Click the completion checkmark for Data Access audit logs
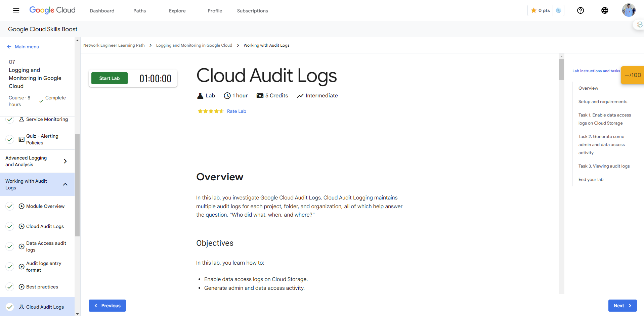The height and width of the screenshot is (316, 644). click(x=10, y=246)
